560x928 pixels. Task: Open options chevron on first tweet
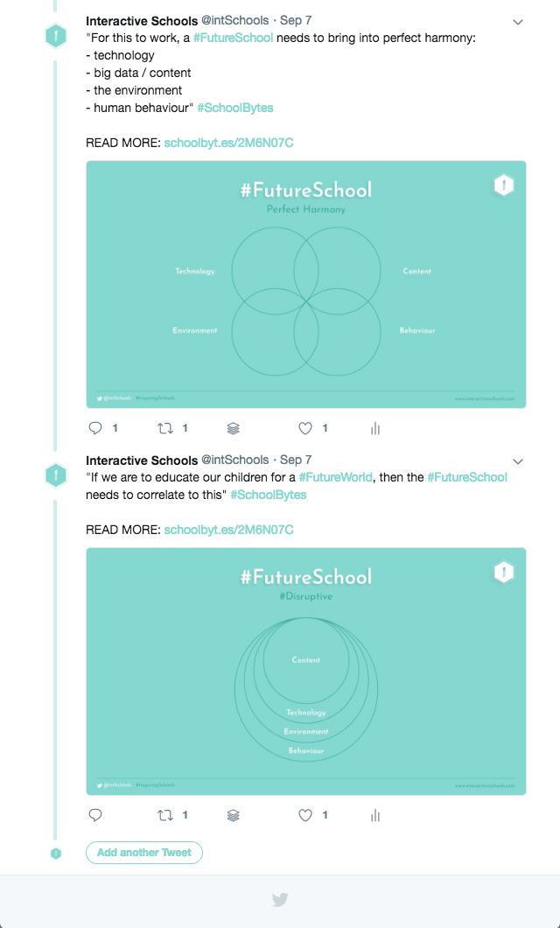517,22
